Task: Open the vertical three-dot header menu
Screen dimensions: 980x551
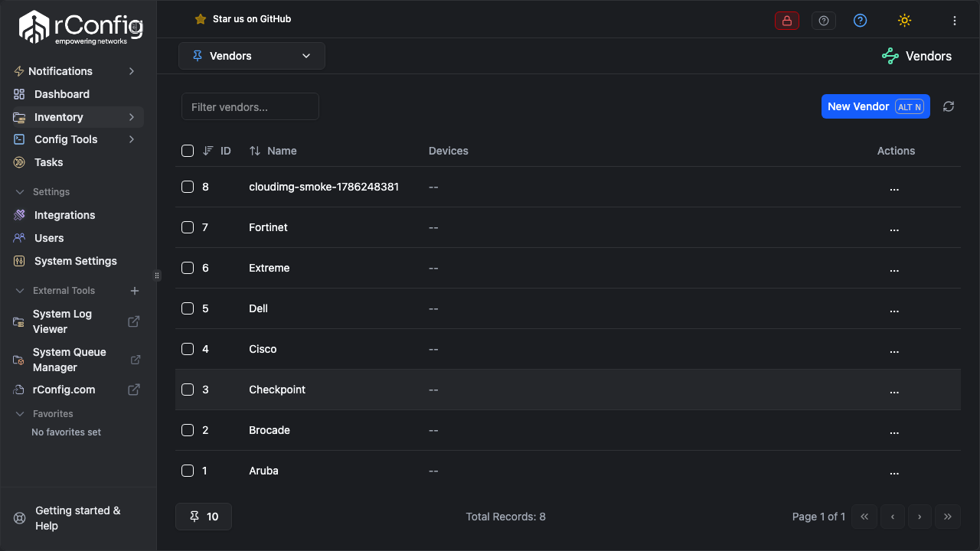Action: pos(955,21)
